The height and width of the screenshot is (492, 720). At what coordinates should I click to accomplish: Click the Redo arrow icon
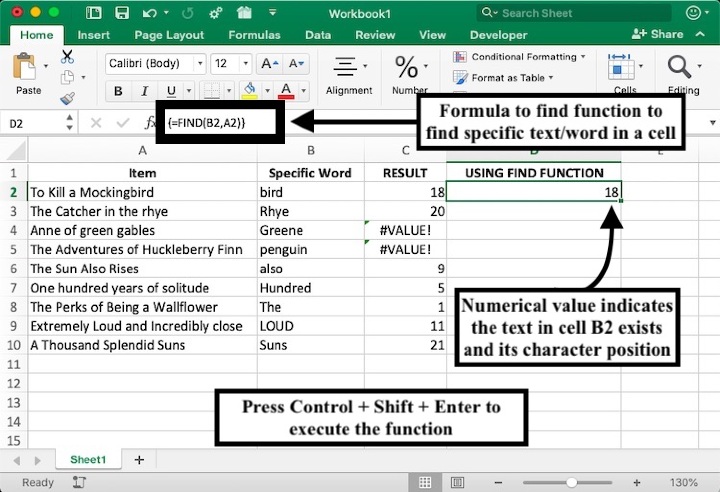tap(187, 13)
